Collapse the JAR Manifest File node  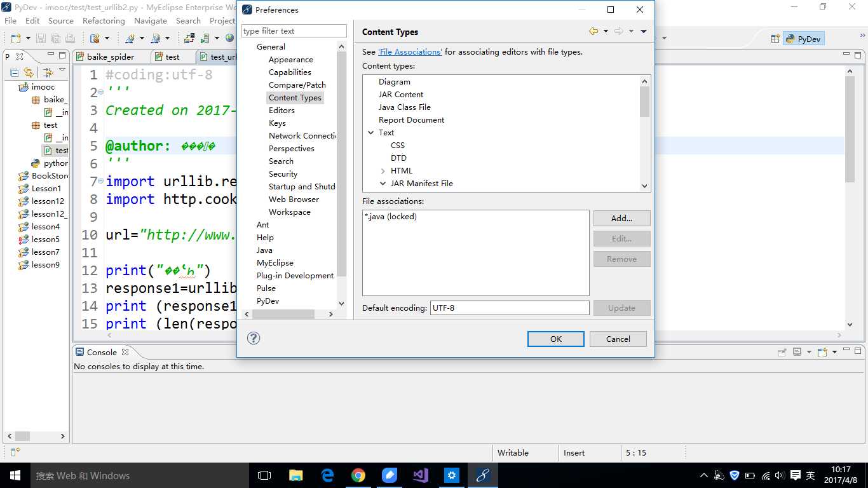(x=383, y=184)
